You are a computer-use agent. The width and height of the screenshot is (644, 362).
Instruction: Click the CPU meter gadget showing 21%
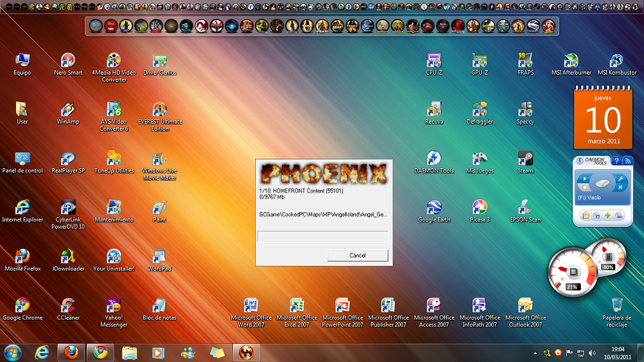pos(572,273)
